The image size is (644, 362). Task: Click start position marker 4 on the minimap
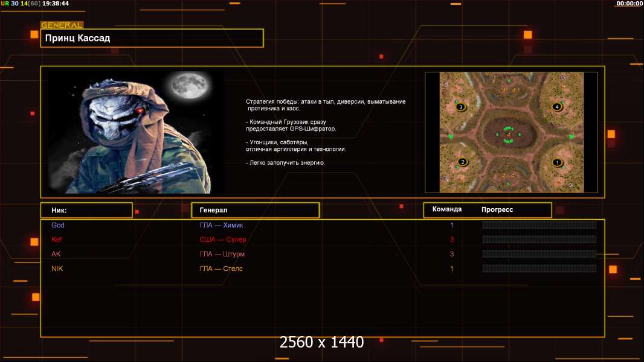click(557, 107)
